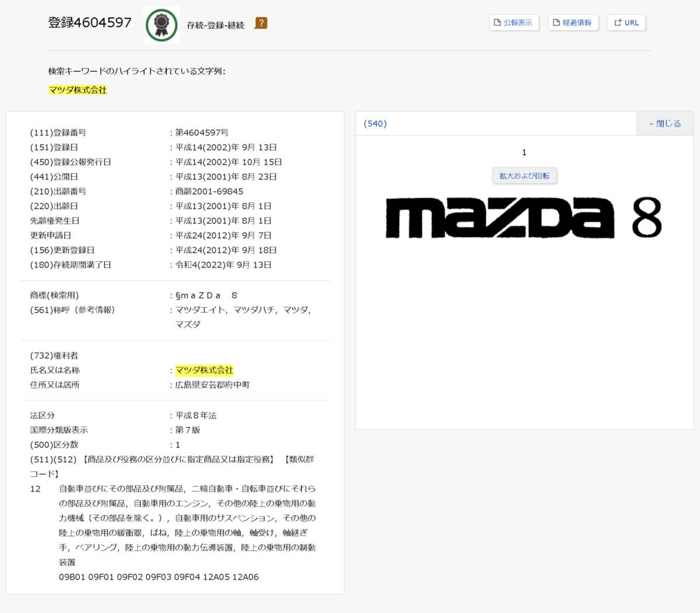Click the MAZDA 8 trademark image

click(x=524, y=219)
